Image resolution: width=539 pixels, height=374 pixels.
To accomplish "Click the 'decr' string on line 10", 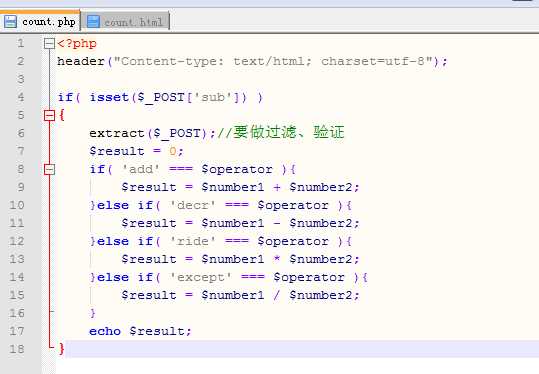I will coord(193,205).
